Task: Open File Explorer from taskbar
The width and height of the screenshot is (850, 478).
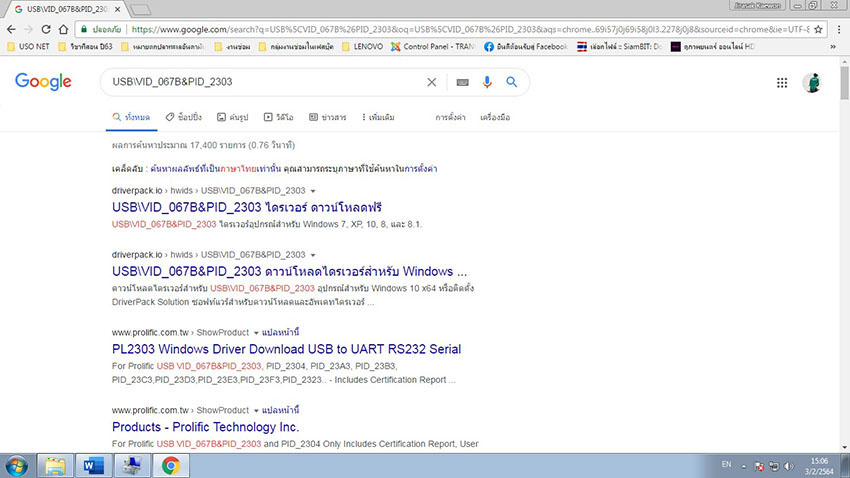Action: click(55, 466)
